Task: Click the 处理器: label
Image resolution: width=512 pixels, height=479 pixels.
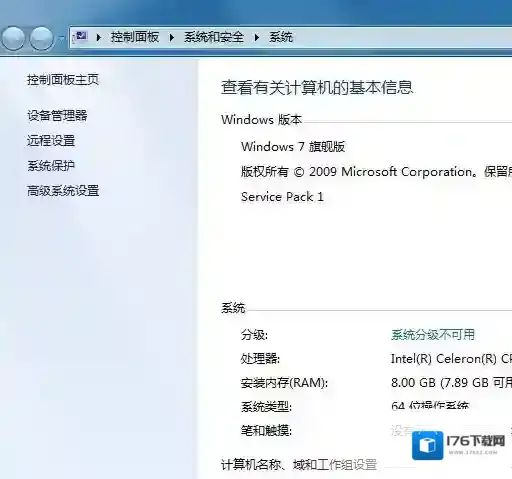Action: pos(260,359)
